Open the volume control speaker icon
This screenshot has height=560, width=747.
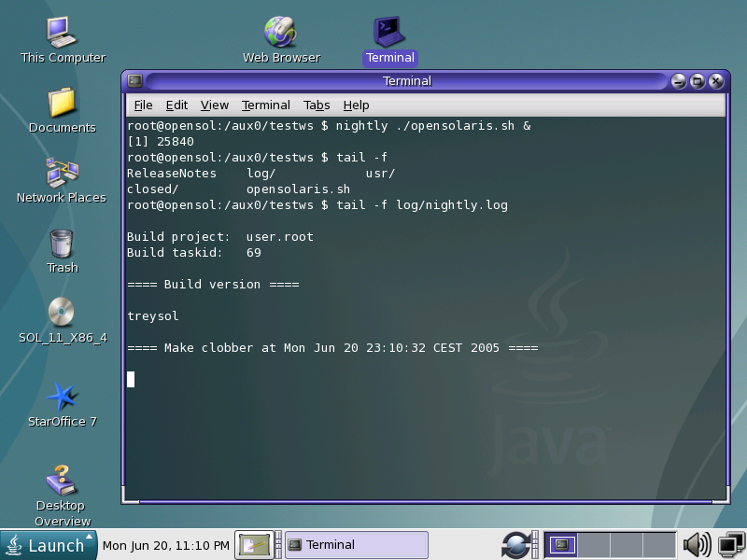pyautogui.click(x=697, y=545)
